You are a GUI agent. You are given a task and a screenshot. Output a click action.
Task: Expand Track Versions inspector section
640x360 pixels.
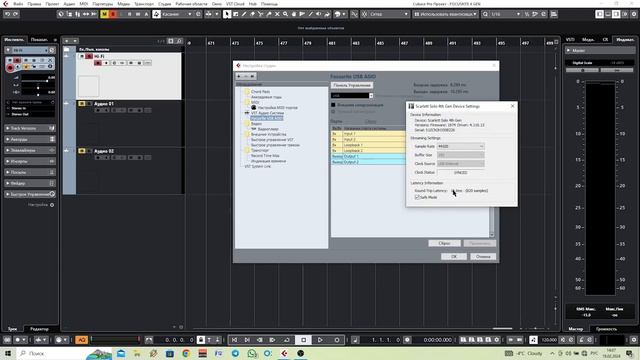[x=30, y=128]
